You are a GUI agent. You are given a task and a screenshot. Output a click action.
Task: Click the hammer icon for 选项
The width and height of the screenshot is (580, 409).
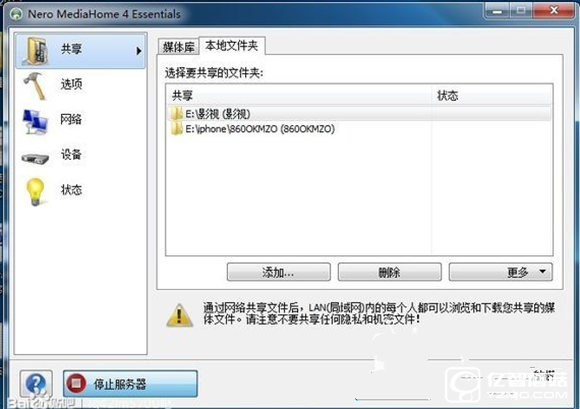pos(35,86)
